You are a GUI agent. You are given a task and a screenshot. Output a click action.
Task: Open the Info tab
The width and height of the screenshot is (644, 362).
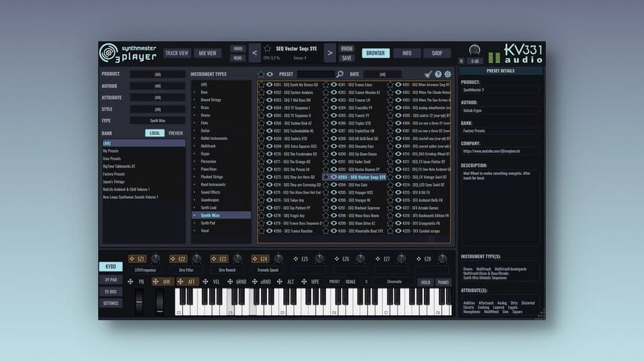pyautogui.click(x=407, y=53)
